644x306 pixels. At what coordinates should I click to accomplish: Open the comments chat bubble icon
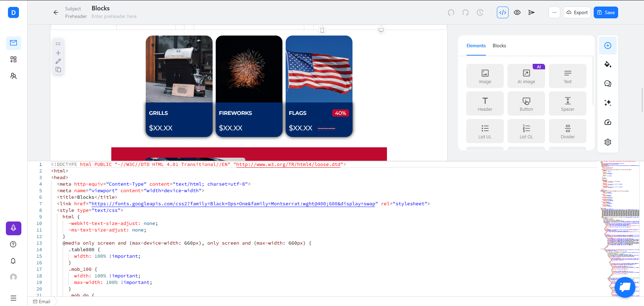pyautogui.click(x=608, y=83)
